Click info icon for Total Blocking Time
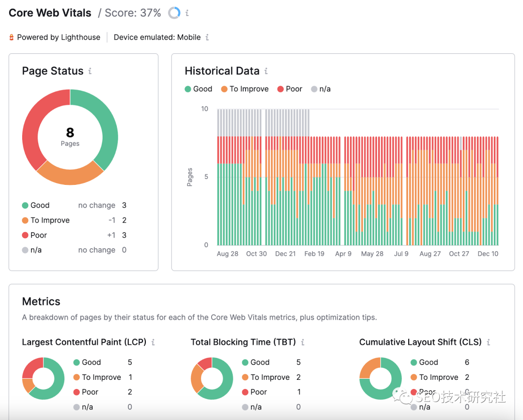 coord(303,342)
